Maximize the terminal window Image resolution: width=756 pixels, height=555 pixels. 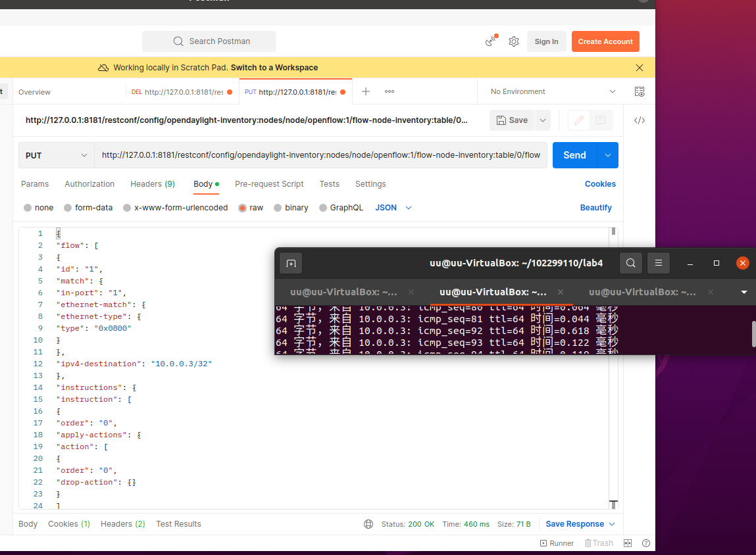(x=717, y=263)
